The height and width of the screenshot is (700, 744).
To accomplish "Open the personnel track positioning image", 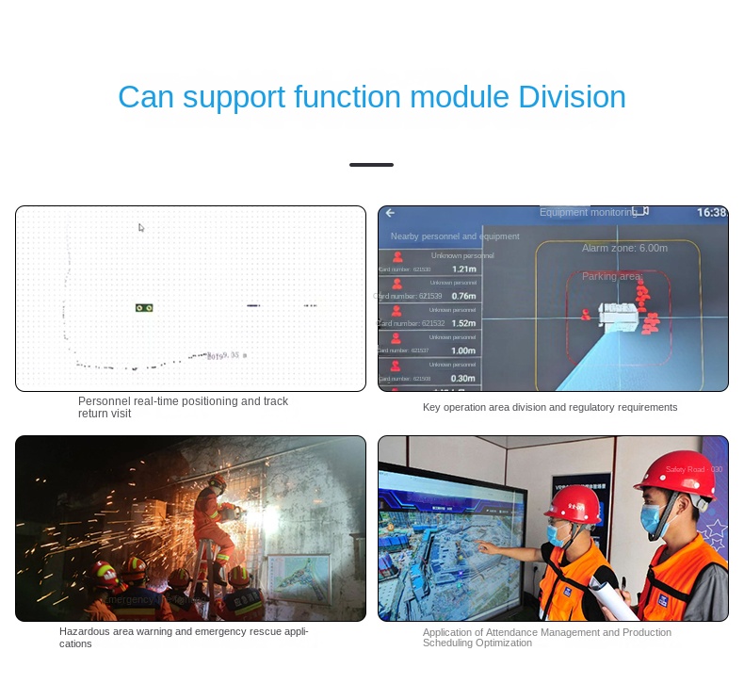I will coord(191,299).
